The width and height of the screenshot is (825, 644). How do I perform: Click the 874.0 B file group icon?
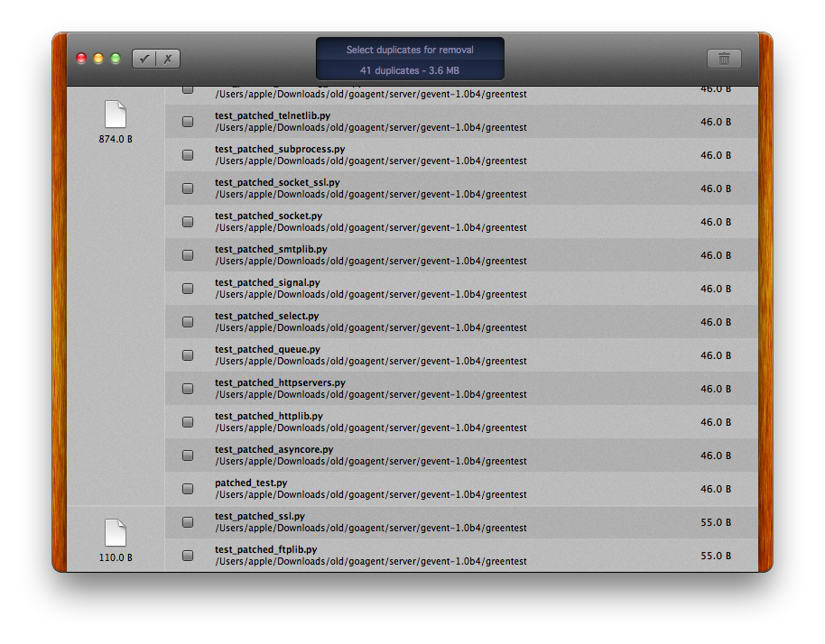point(116,115)
